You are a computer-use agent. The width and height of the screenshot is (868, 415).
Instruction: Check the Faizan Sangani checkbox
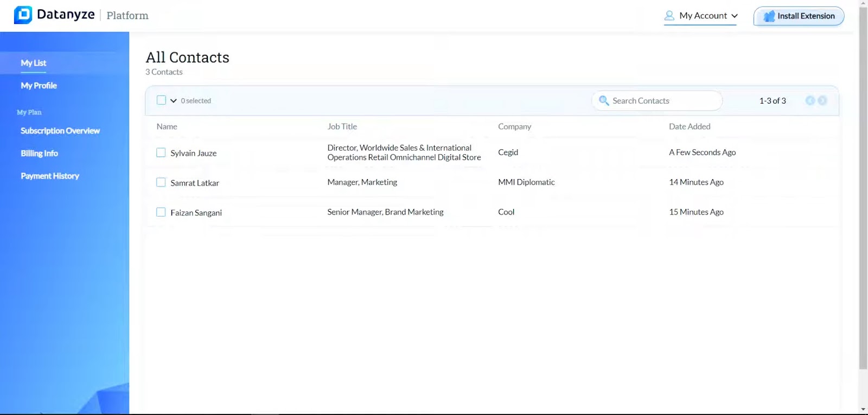click(161, 212)
